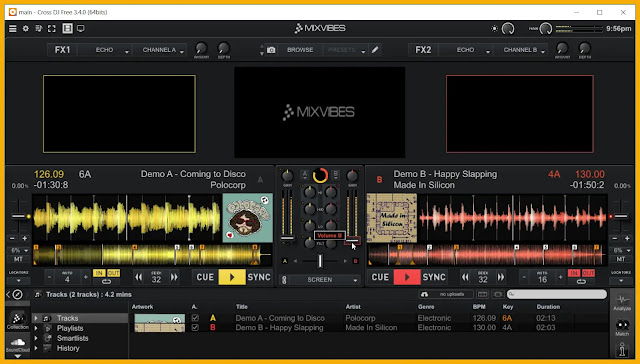The height and width of the screenshot is (364, 640).
Task: Click the track info icon below Match
Action: tap(622, 350)
